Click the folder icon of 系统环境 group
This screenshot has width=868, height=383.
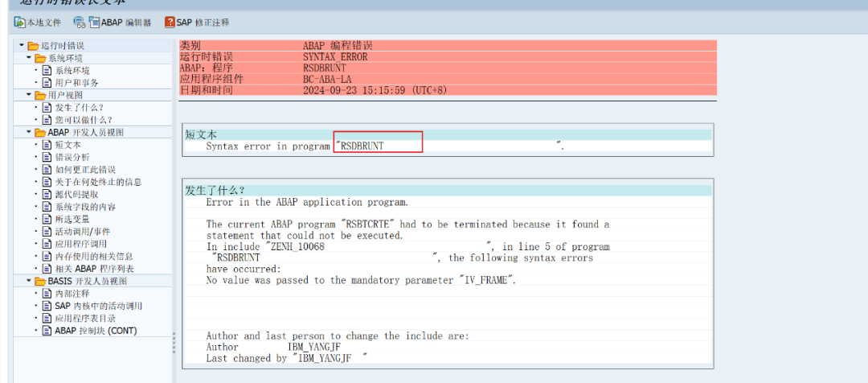point(40,58)
